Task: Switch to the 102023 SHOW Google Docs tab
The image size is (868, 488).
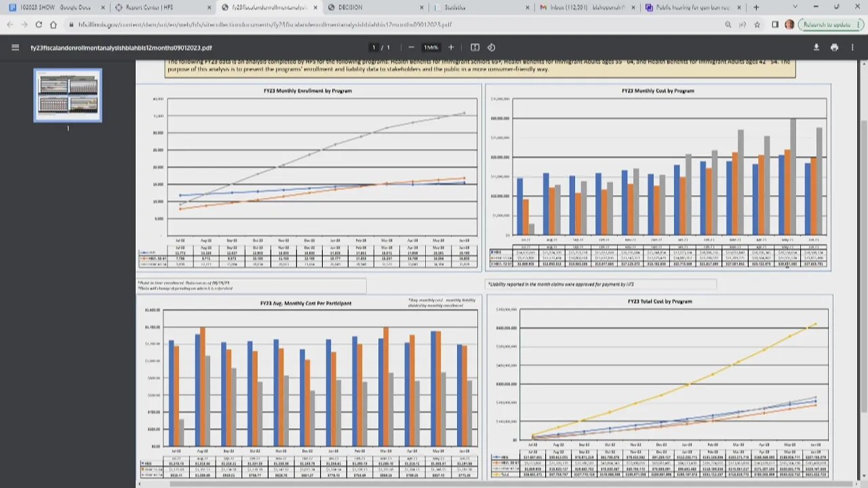Action: tap(54, 7)
